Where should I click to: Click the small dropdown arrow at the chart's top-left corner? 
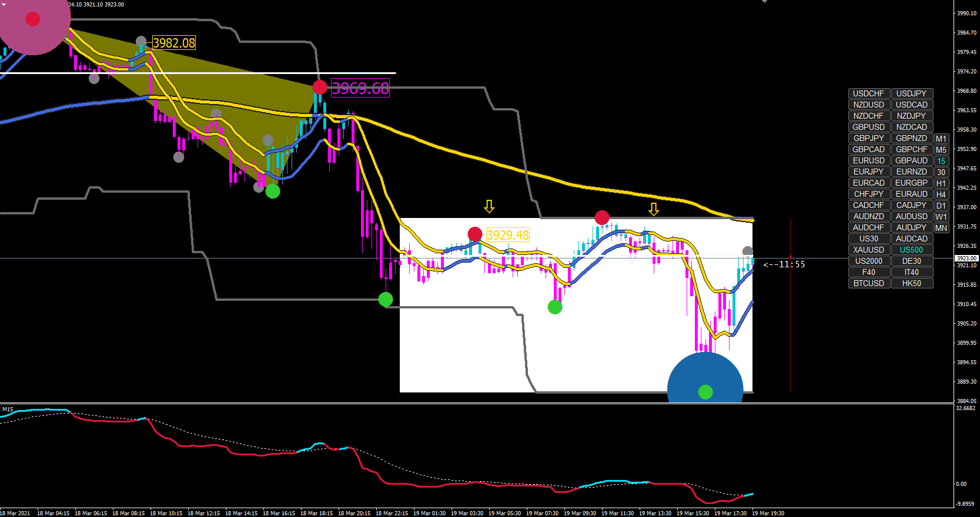3,4
